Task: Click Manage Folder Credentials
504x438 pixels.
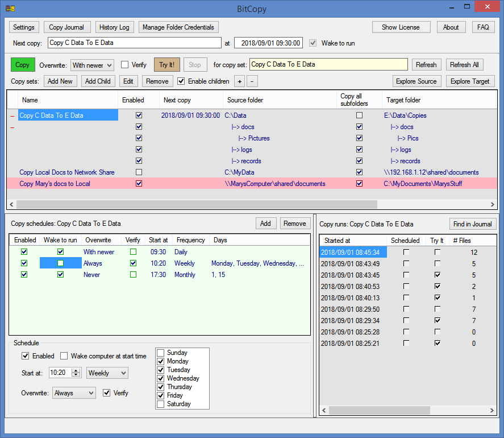Action: (x=178, y=27)
